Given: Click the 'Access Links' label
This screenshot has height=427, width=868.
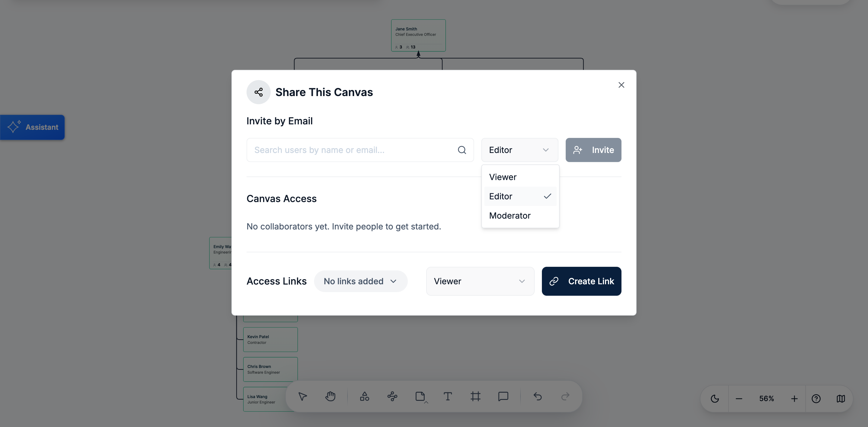Looking at the screenshot, I should click(276, 281).
